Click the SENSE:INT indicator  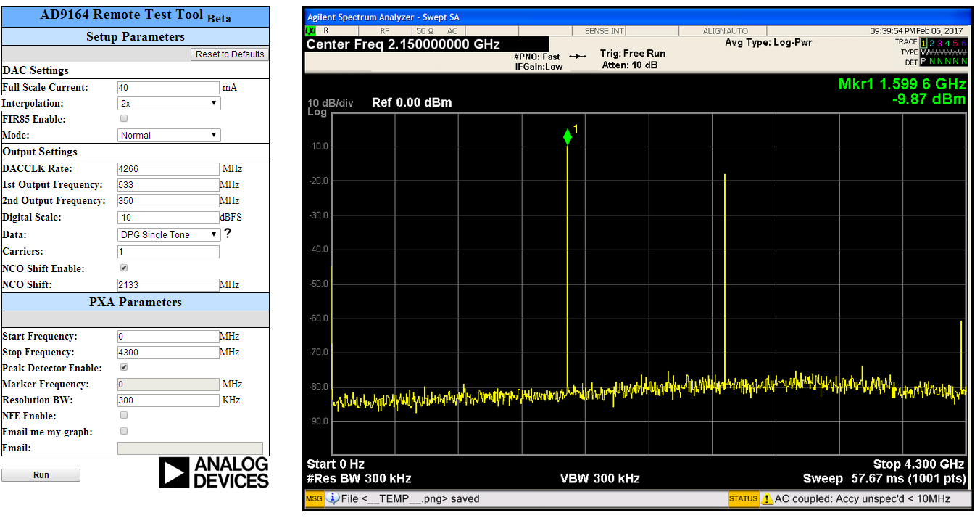pyautogui.click(x=605, y=31)
